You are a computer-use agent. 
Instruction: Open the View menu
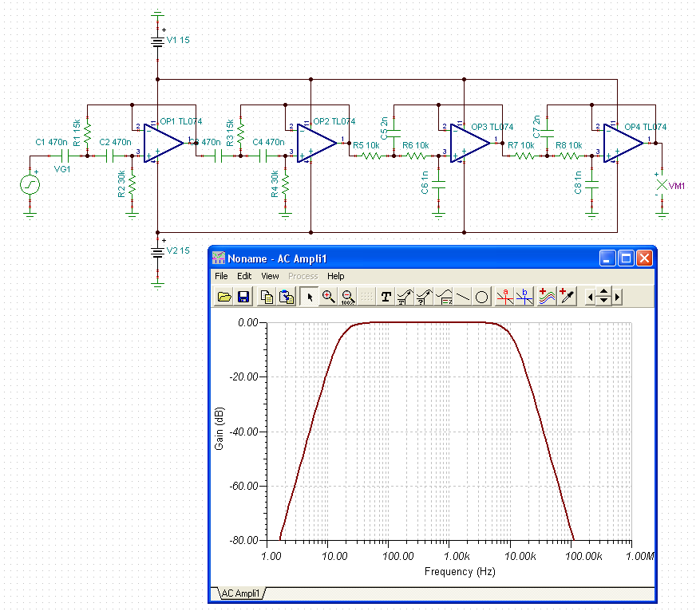pyautogui.click(x=270, y=276)
